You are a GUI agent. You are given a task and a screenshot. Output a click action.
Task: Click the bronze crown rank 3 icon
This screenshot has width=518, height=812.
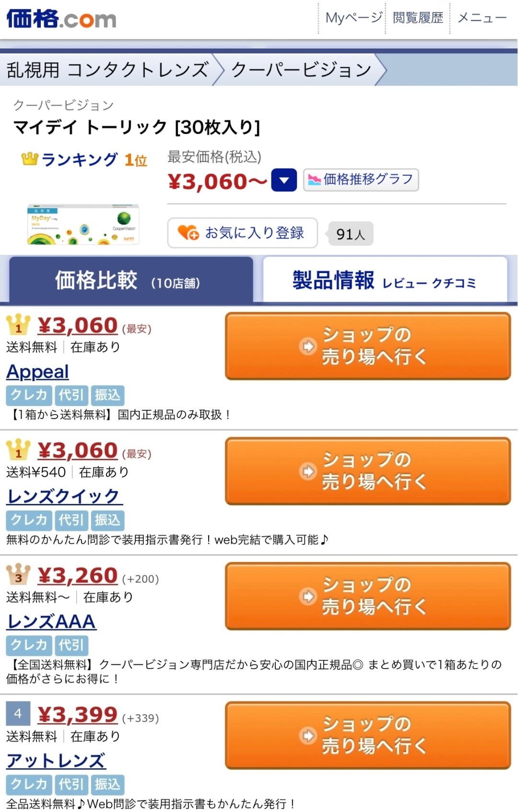(x=18, y=574)
